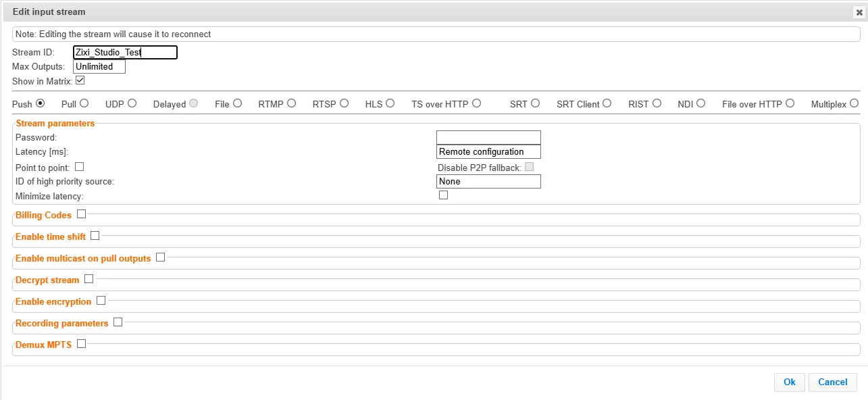Screen dimensions: 868x400
Task: Tick the Minimize latency checkbox
Action: tap(443, 195)
